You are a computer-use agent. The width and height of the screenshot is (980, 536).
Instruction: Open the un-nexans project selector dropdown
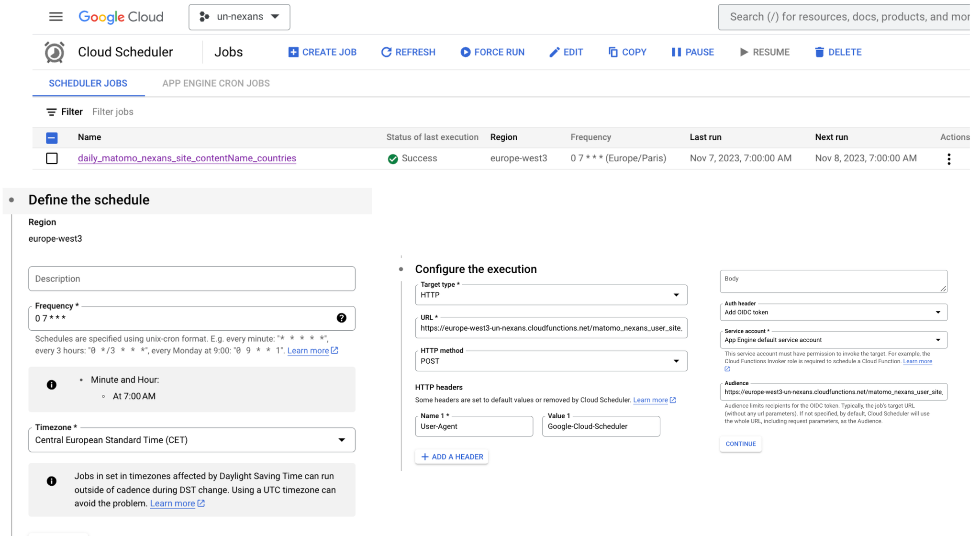[239, 17]
